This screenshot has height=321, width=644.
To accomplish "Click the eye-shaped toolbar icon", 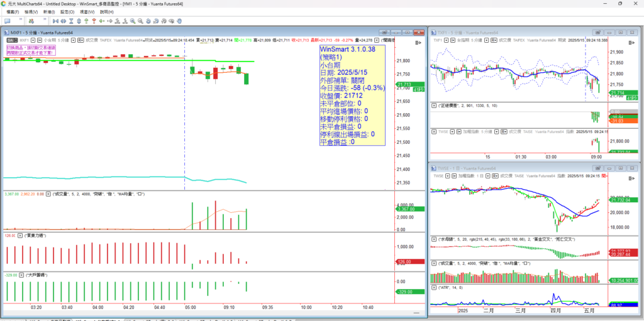I will pyautogui.click(x=171, y=21).
